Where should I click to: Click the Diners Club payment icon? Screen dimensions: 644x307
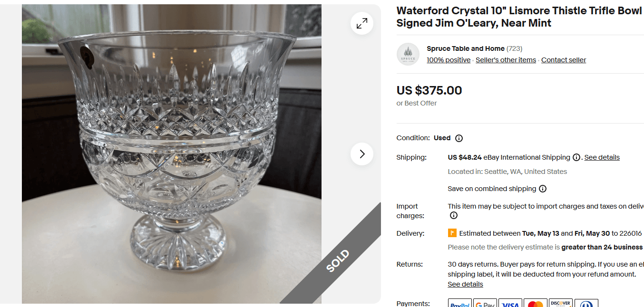(x=586, y=303)
